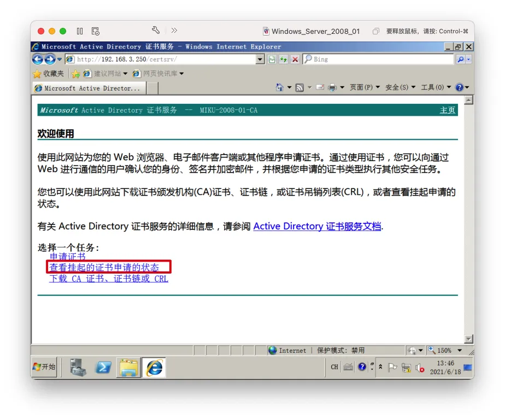The height and width of the screenshot is (420, 505).
Task: Click the CH language indicator
Action: pyautogui.click(x=334, y=367)
